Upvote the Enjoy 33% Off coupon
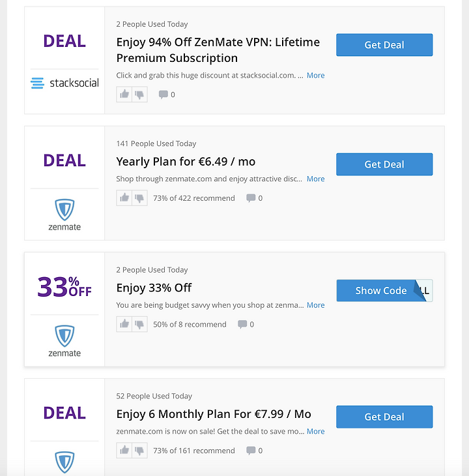The height and width of the screenshot is (476, 469). tap(124, 324)
